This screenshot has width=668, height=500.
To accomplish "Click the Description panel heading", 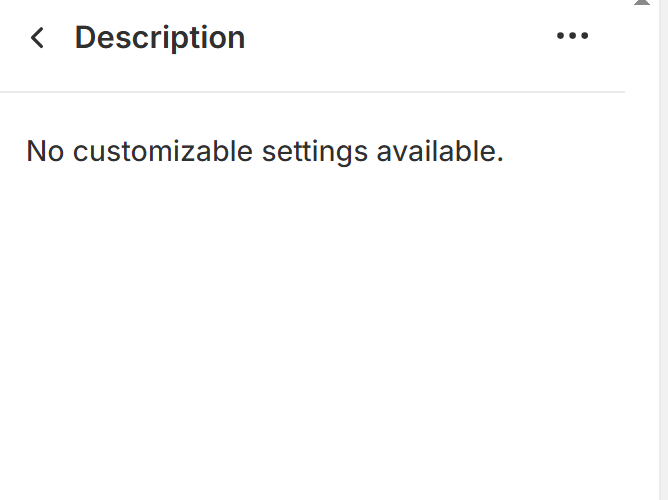I will coord(160,38).
